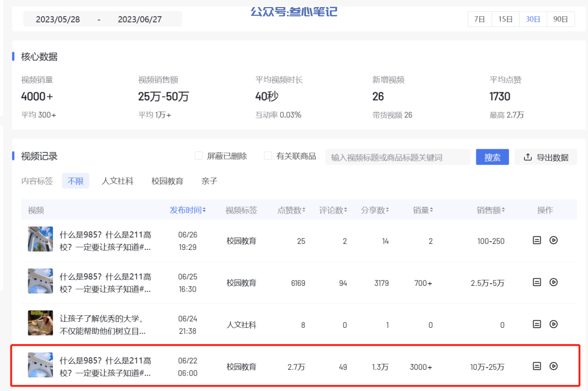Select the 90日 range tab

coord(561,19)
